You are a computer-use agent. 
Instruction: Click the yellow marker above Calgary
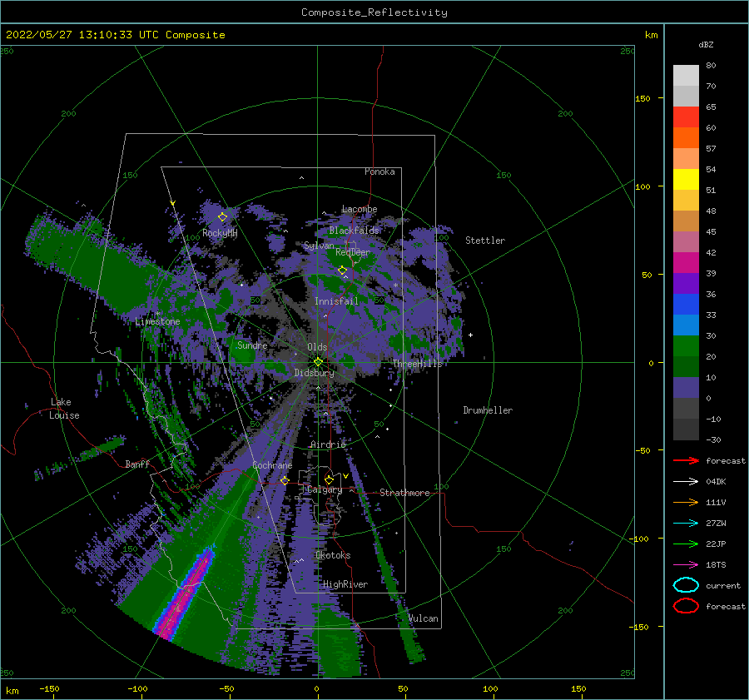pyautogui.click(x=329, y=479)
